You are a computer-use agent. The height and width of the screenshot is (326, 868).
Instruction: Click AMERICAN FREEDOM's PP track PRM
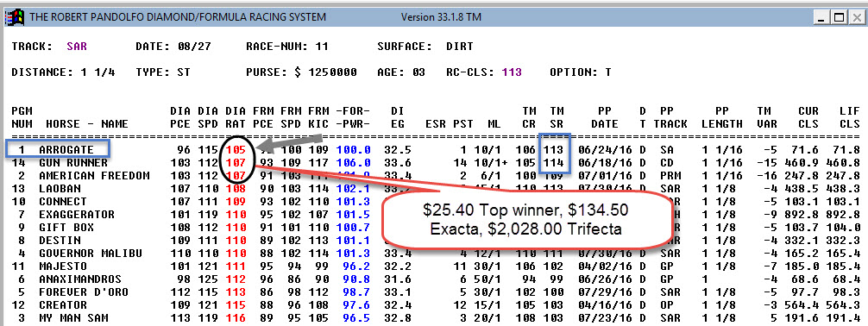pos(670,176)
